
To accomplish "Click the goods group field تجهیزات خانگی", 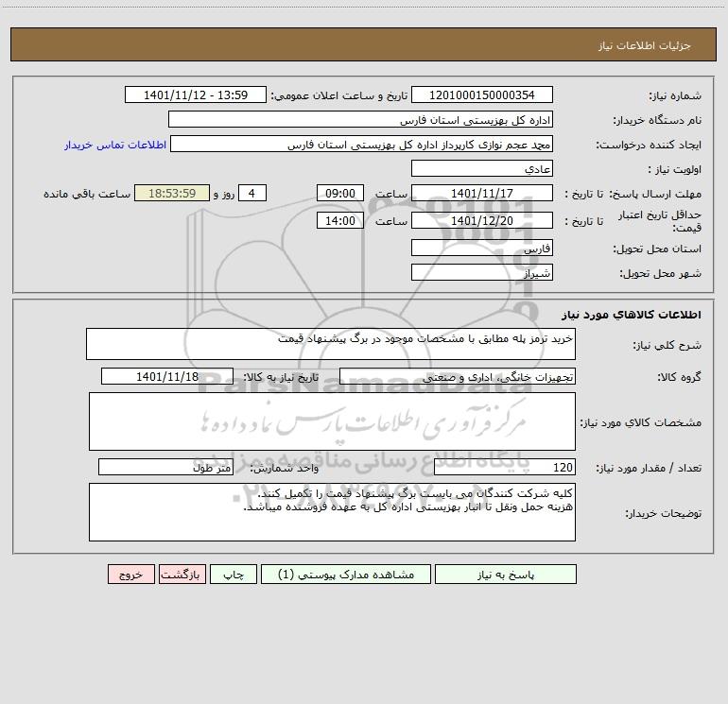I will pos(458,376).
